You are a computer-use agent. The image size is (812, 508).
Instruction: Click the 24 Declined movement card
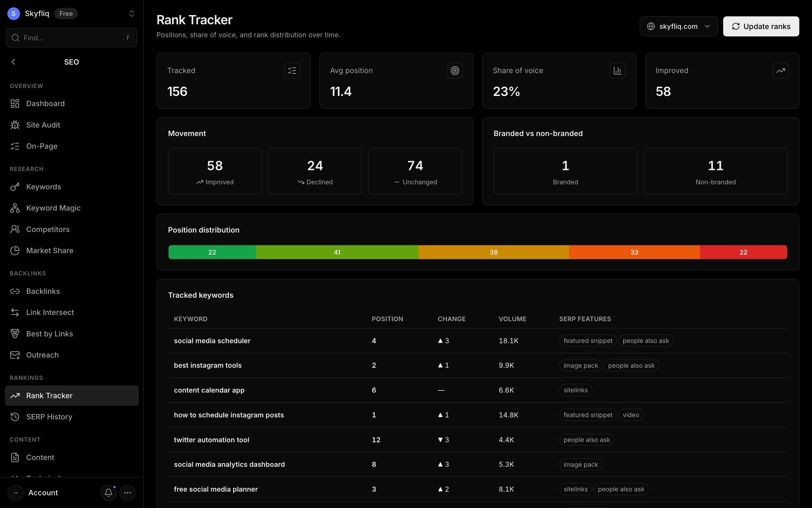(315, 171)
